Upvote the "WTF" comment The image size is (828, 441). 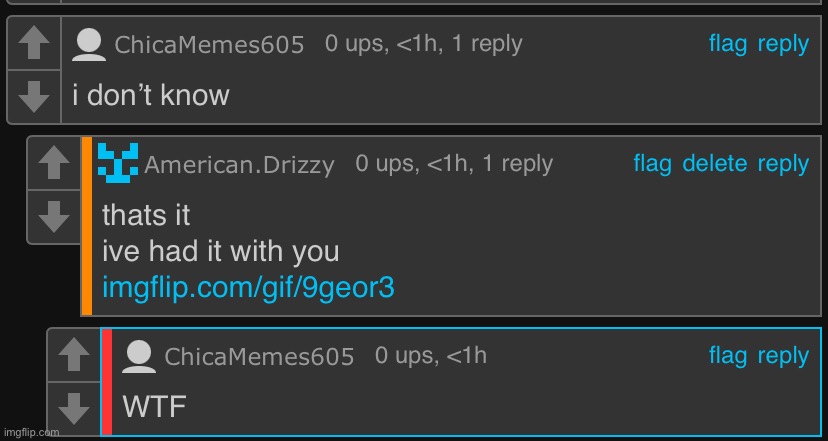coord(73,355)
